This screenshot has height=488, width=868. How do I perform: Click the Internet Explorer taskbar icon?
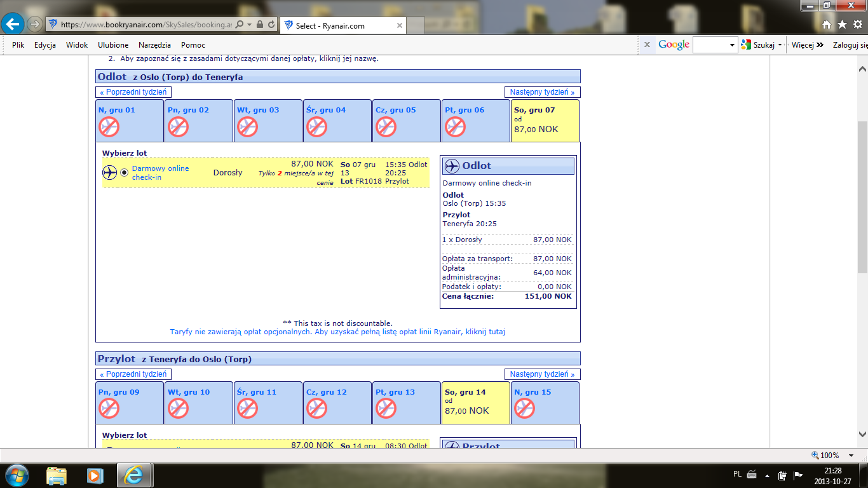134,475
